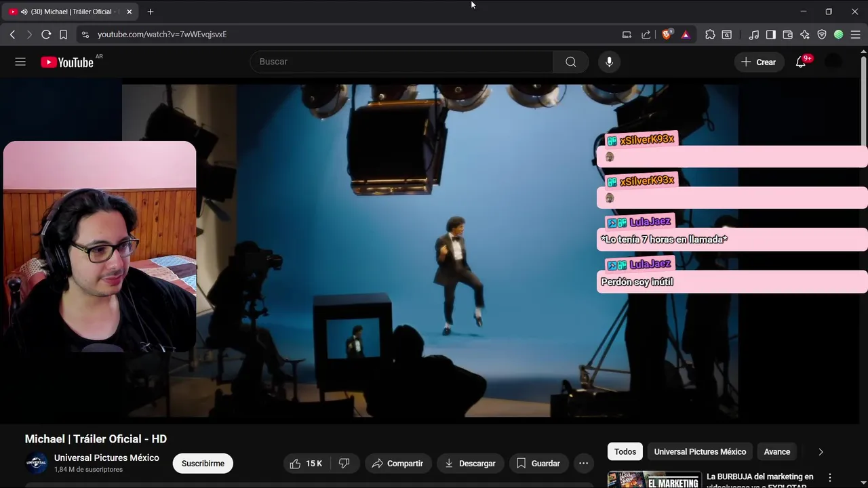Open Leo AI sparkle icon
The image size is (868, 488).
click(805, 34)
